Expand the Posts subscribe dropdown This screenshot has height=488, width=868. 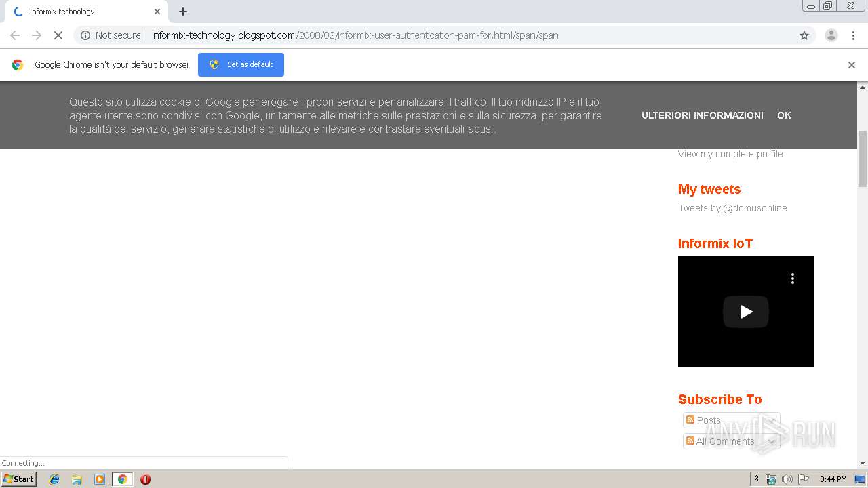click(772, 420)
